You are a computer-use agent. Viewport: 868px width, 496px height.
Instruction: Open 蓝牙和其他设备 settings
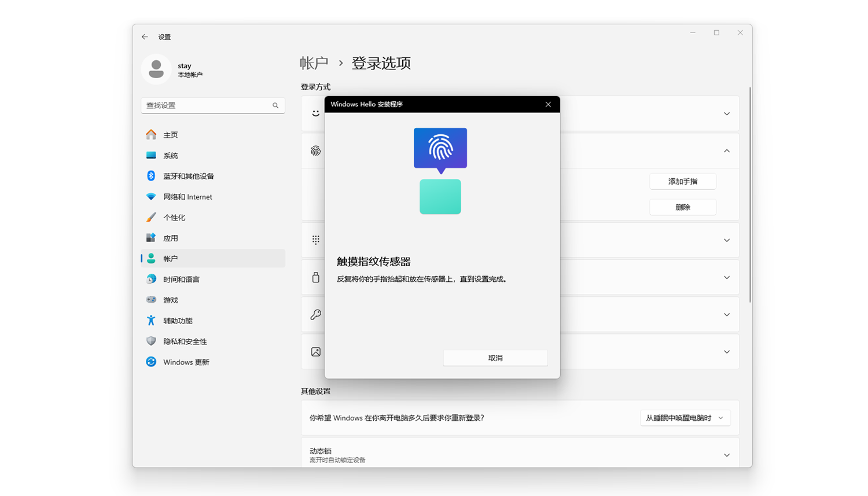coord(213,176)
